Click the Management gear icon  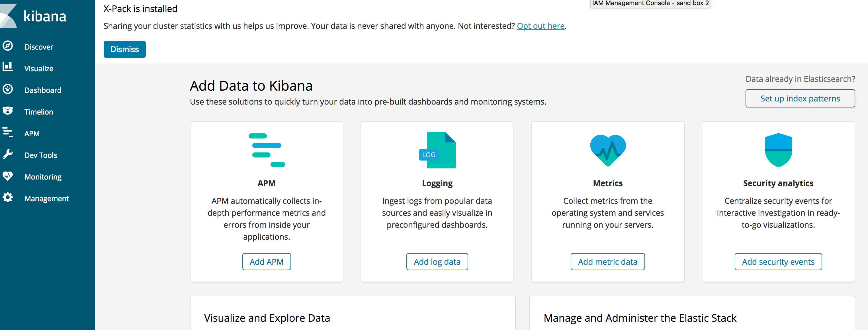tap(8, 197)
